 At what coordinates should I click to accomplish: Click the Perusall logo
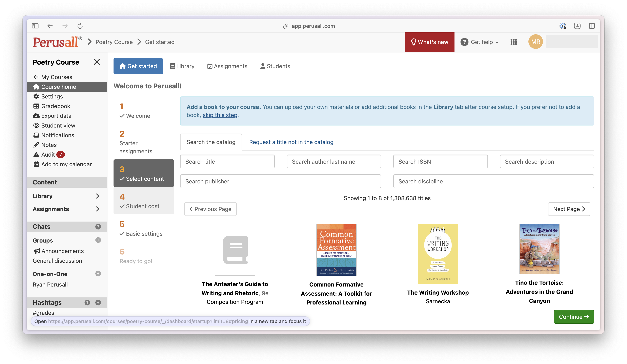click(58, 42)
